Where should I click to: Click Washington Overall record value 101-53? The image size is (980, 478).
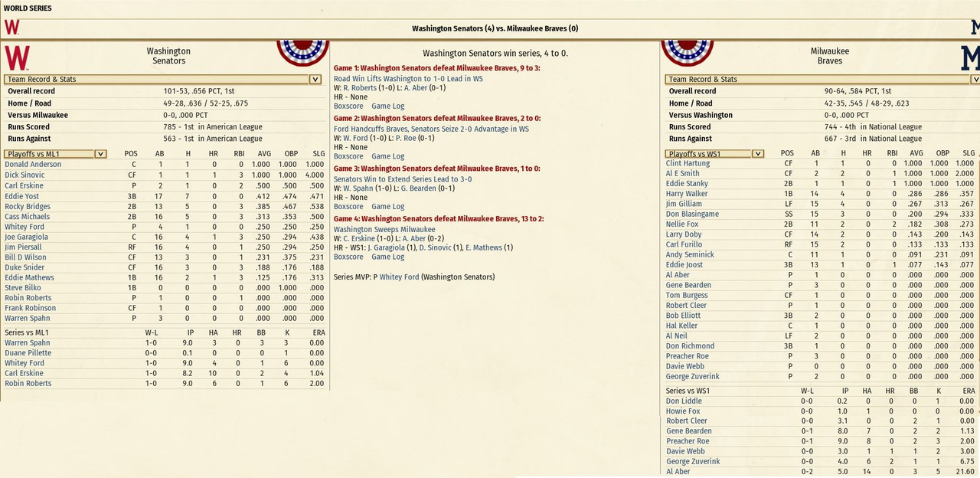click(199, 91)
